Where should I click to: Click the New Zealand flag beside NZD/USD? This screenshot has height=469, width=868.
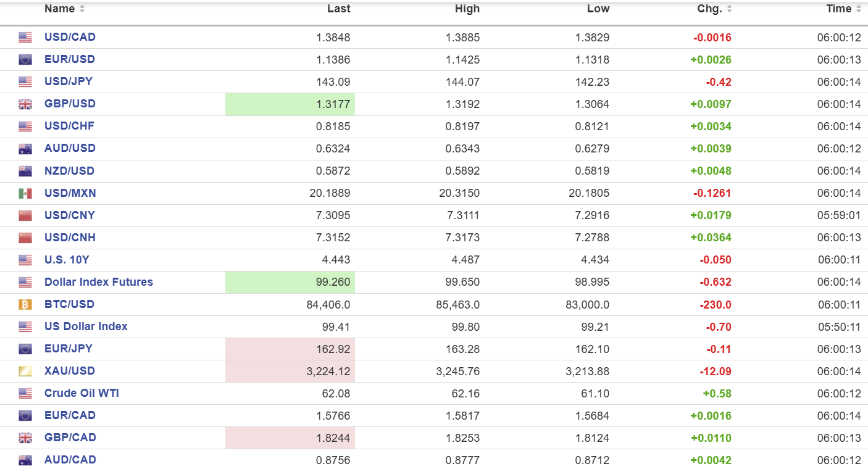[x=25, y=171]
